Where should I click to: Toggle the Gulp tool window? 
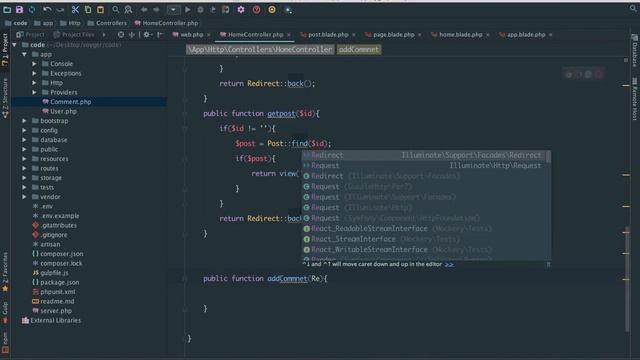[5, 313]
